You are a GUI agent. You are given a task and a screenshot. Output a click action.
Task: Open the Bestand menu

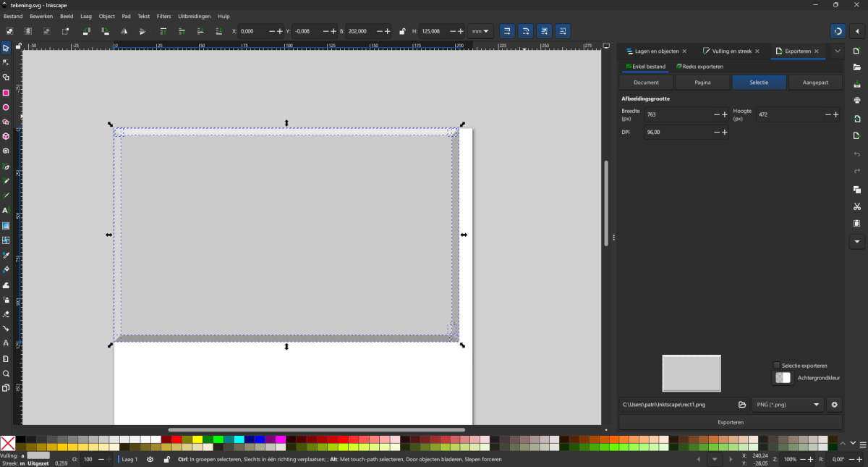[x=13, y=16]
